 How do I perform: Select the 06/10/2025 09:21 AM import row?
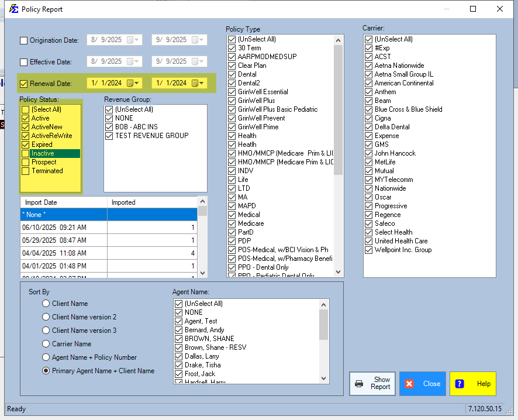[108, 228]
